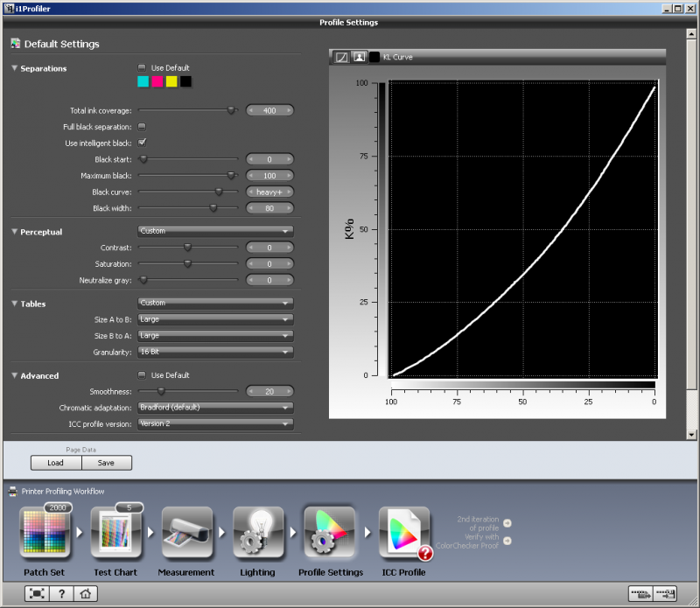Uncheck Use intelligent black
Screen dimensions: 700x608
[143, 143]
